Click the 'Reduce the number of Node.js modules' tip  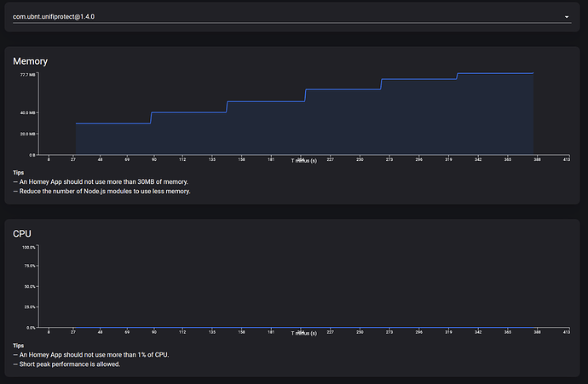point(102,191)
